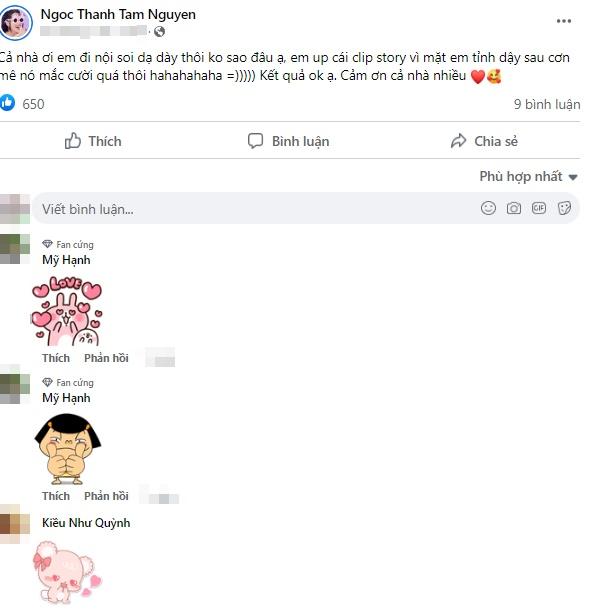Click the Bình luận comment button
Screen dimensions: 594x610
pos(289,141)
